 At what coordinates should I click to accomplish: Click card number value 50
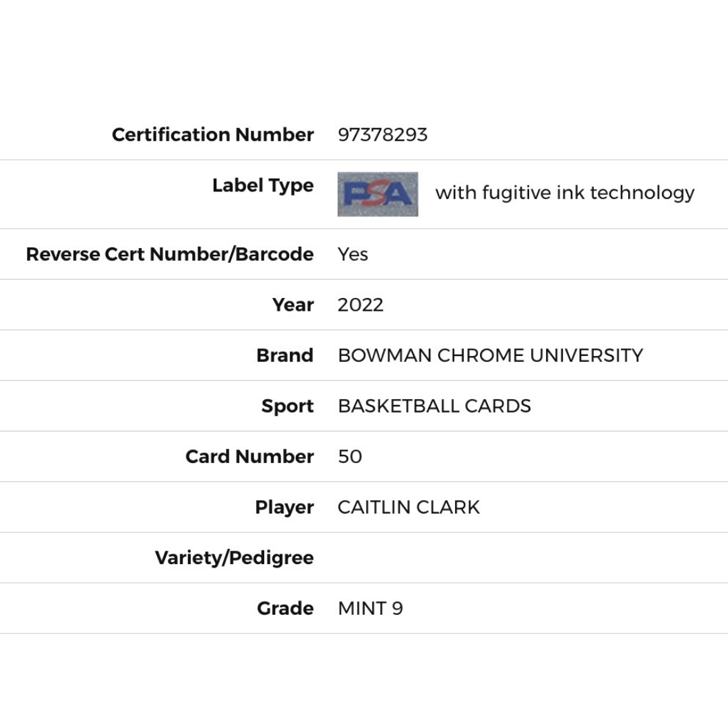(x=350, y=457)
